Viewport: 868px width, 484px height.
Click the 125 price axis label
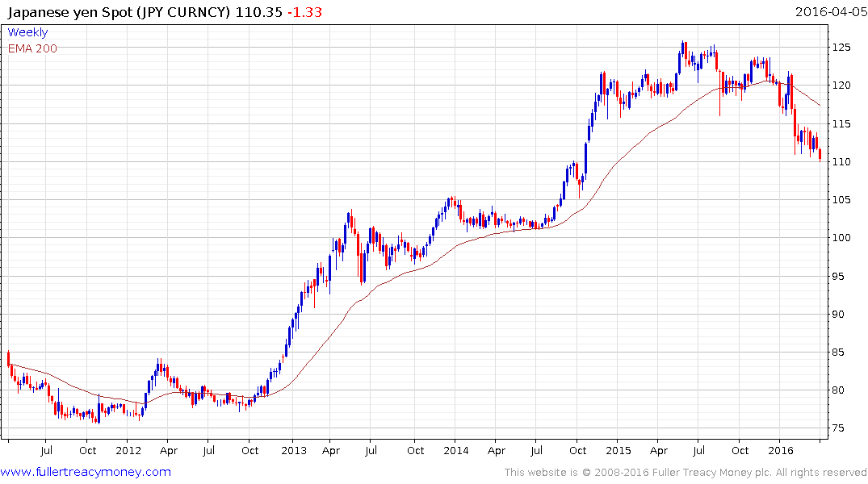841,47
